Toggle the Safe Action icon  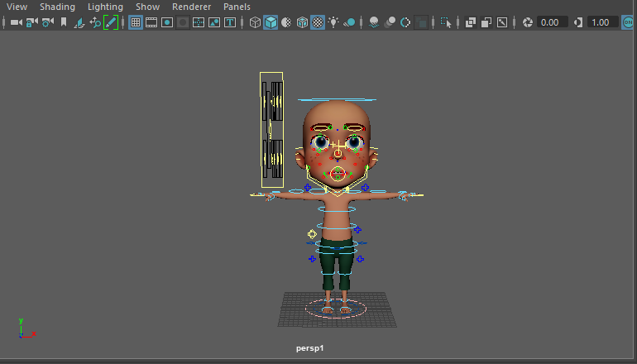[214, 22]
